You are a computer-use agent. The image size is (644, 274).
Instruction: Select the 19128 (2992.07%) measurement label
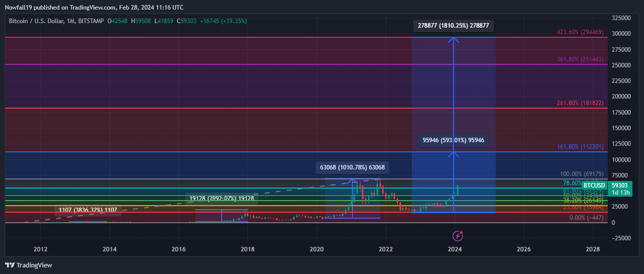tap(222, 199)
